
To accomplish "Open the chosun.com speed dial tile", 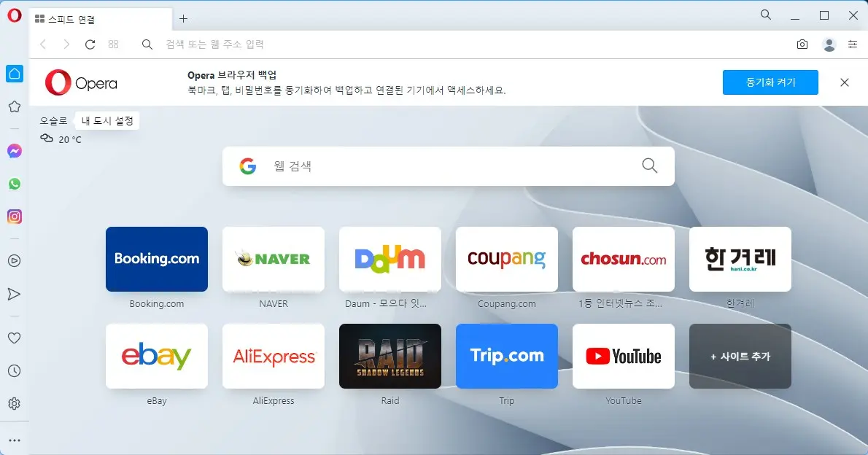I will (624, 259).
